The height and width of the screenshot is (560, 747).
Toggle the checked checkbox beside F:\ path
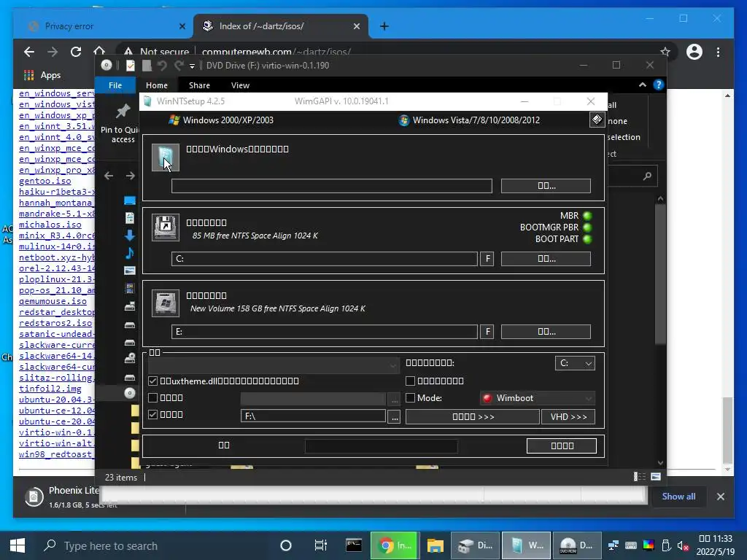153,414
